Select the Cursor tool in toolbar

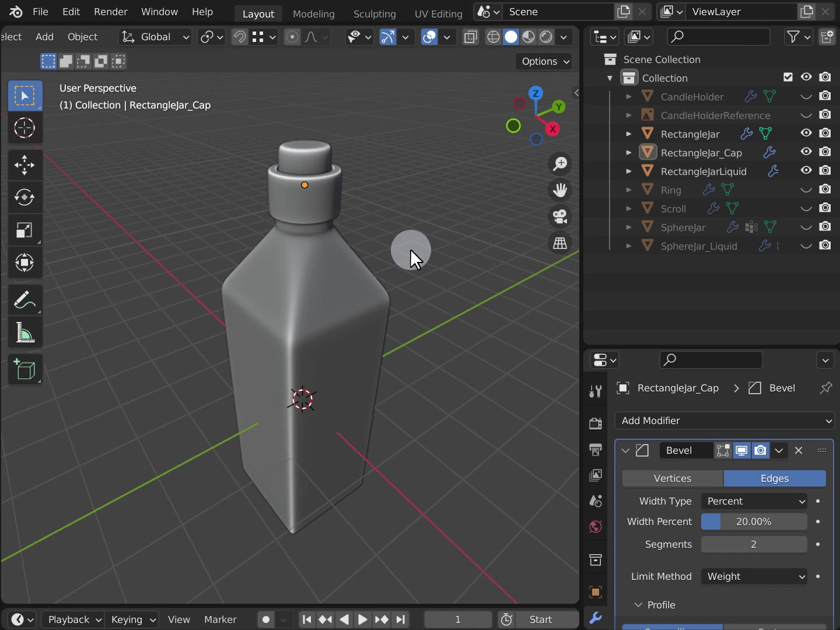24,128
